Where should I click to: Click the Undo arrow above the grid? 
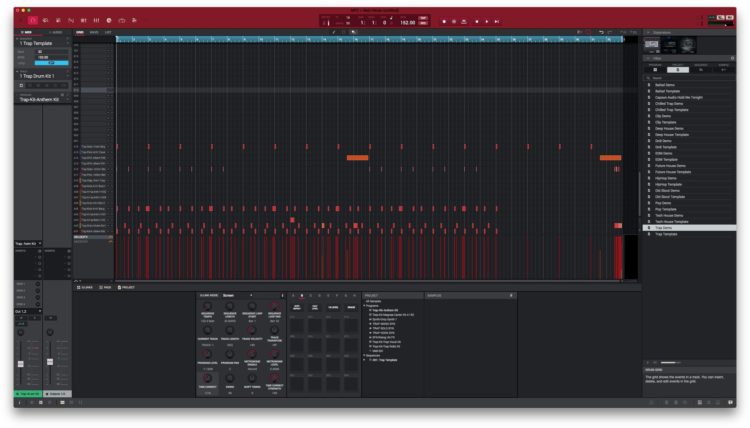pos(601,33)
